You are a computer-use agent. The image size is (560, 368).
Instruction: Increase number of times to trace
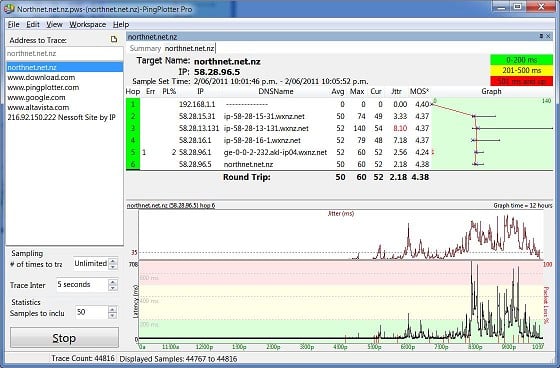pos(113,261)
